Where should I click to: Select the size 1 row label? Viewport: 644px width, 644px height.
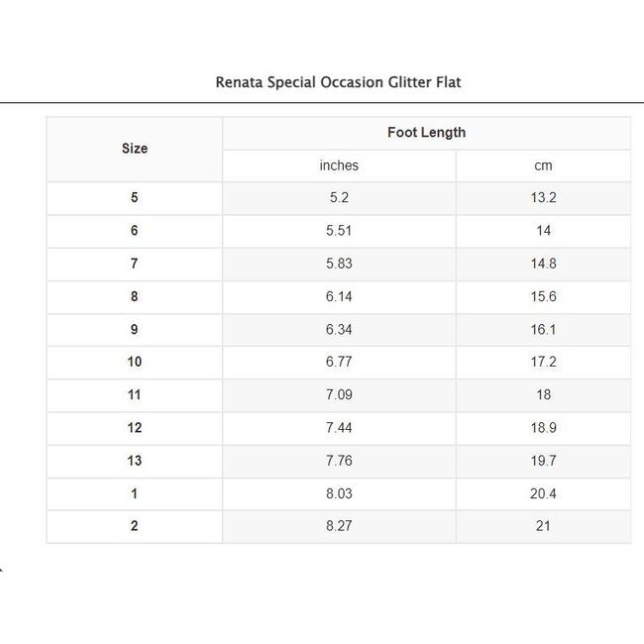pos(135,493)
